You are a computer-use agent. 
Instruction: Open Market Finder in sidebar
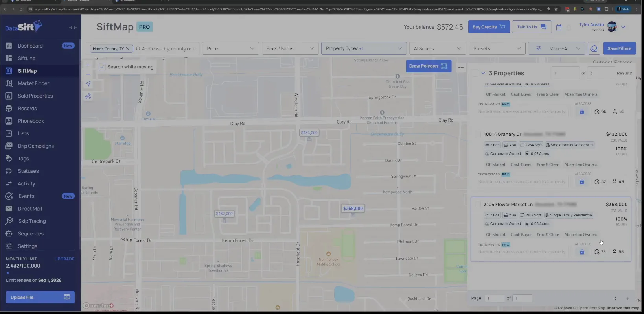point(33,83)
